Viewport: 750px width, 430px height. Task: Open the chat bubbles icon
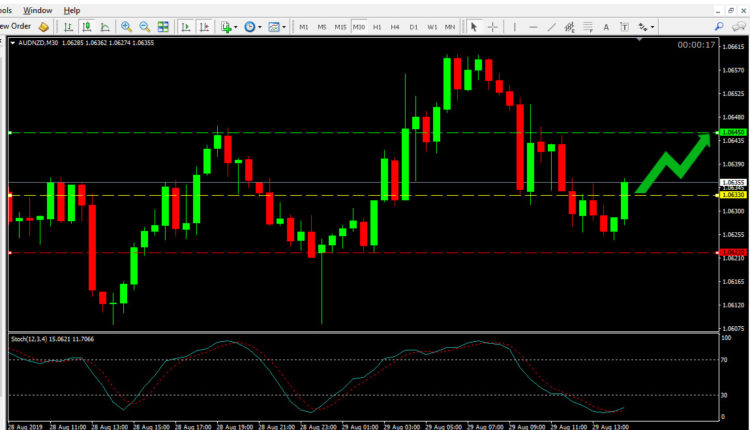pyautogui.click(x=740, y=27)
